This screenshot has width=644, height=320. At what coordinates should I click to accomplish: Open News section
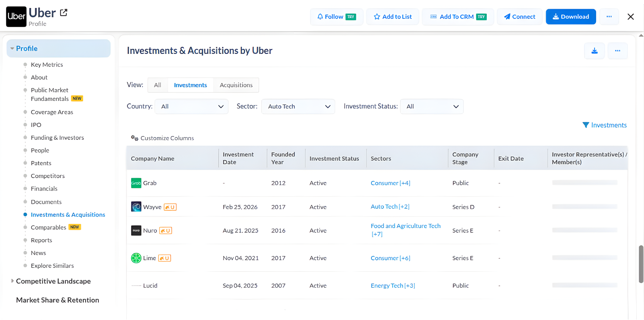pyautogui.click(x=38, y=253)
